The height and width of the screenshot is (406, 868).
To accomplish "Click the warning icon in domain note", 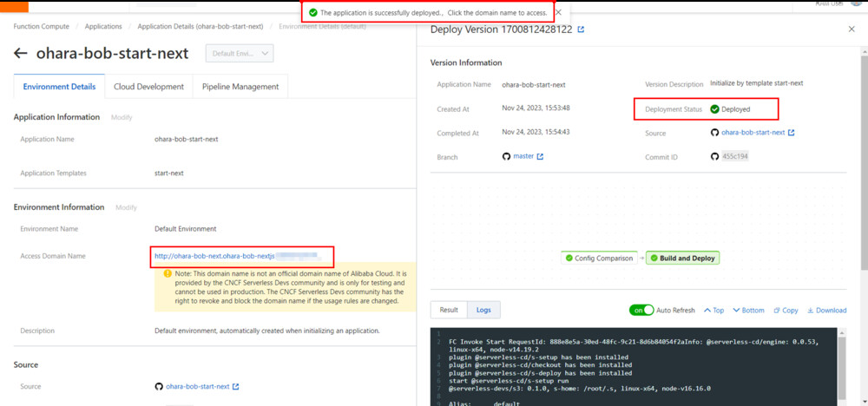I will (x=168, y=273).
